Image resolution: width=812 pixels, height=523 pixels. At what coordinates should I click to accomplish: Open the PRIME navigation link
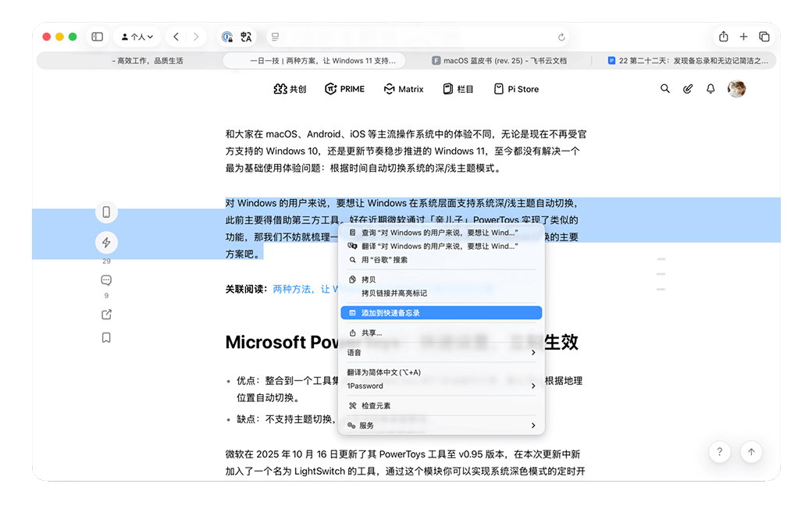click(345, 89)
